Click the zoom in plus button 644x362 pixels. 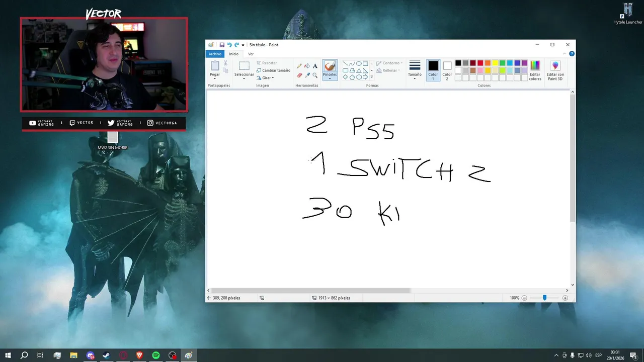565,298
